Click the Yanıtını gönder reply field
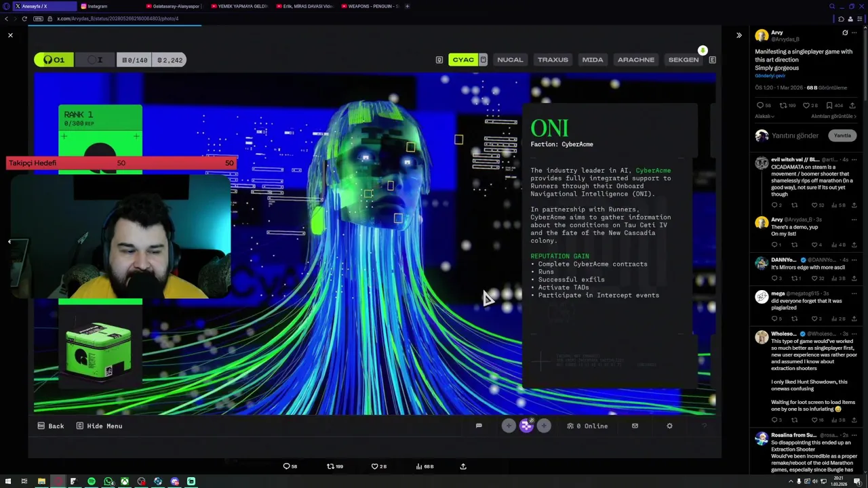 coord(795,136)
